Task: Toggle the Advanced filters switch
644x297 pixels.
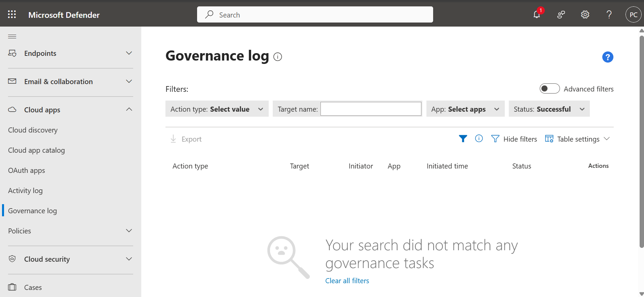Action: (550, 88)
